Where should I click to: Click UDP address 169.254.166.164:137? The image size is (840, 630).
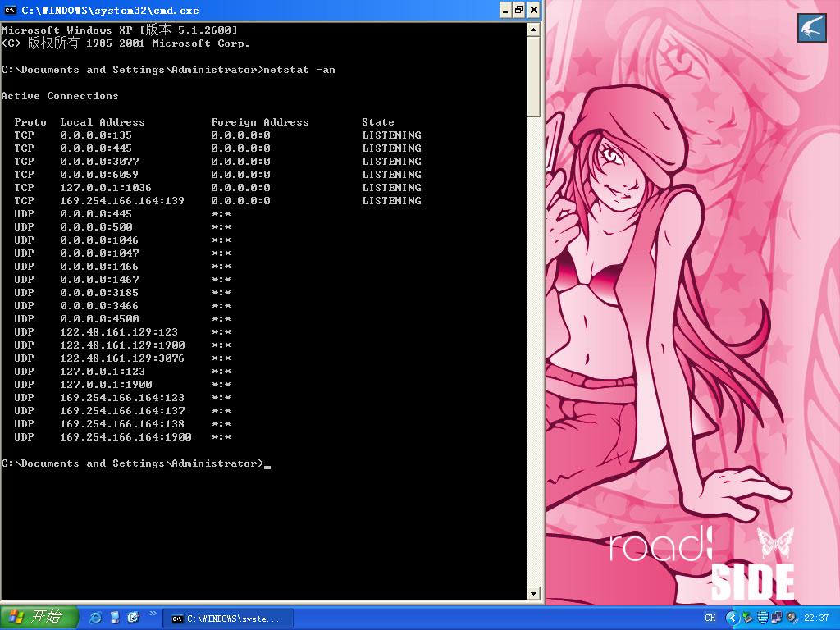(x=123, y=411)
